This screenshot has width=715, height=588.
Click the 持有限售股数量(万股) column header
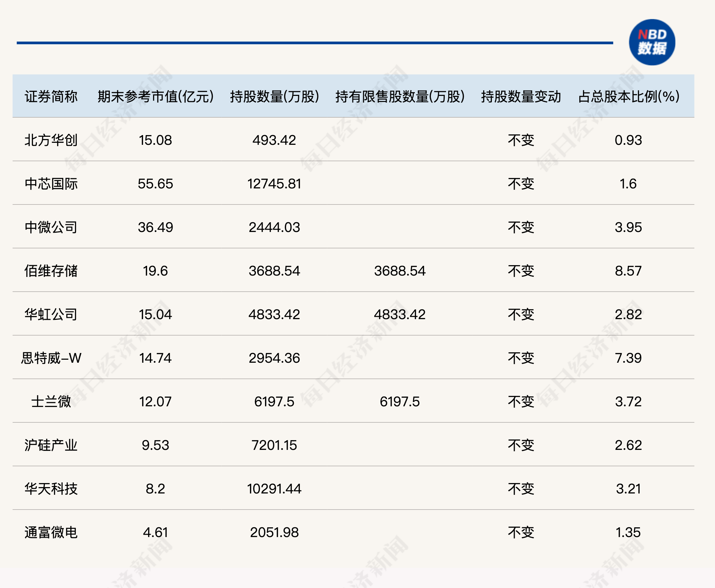pyautogui.click(x=399, y=97)
